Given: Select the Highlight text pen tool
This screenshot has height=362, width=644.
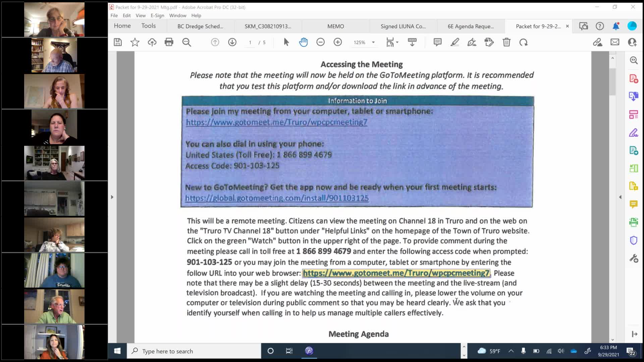Looking at the screenshot, I should [454, 42].
